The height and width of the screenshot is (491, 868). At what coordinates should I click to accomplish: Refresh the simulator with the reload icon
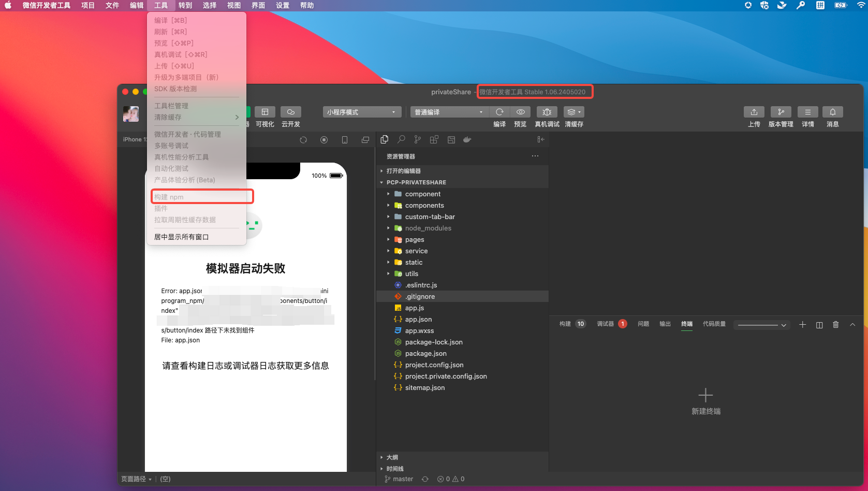303,140
